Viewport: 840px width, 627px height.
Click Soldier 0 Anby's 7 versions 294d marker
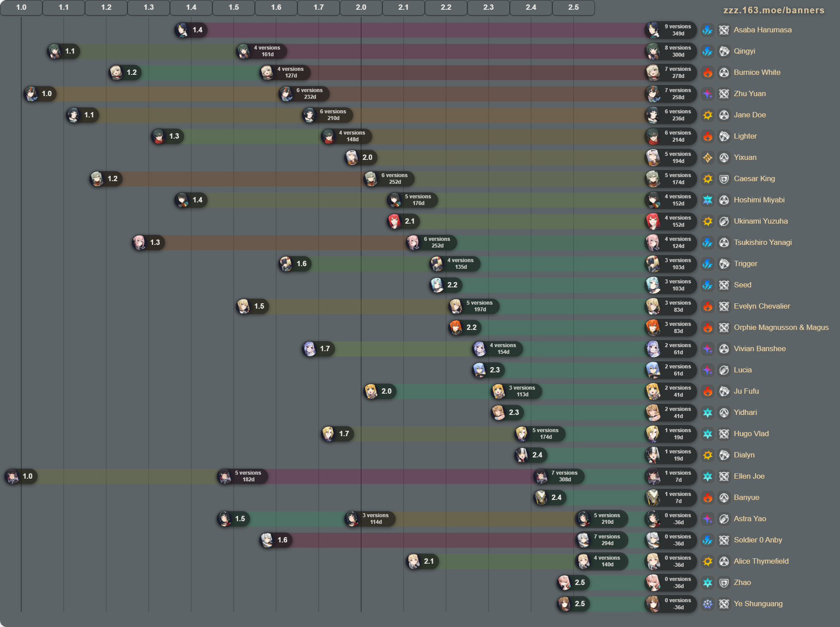click(x=601, y=540)
